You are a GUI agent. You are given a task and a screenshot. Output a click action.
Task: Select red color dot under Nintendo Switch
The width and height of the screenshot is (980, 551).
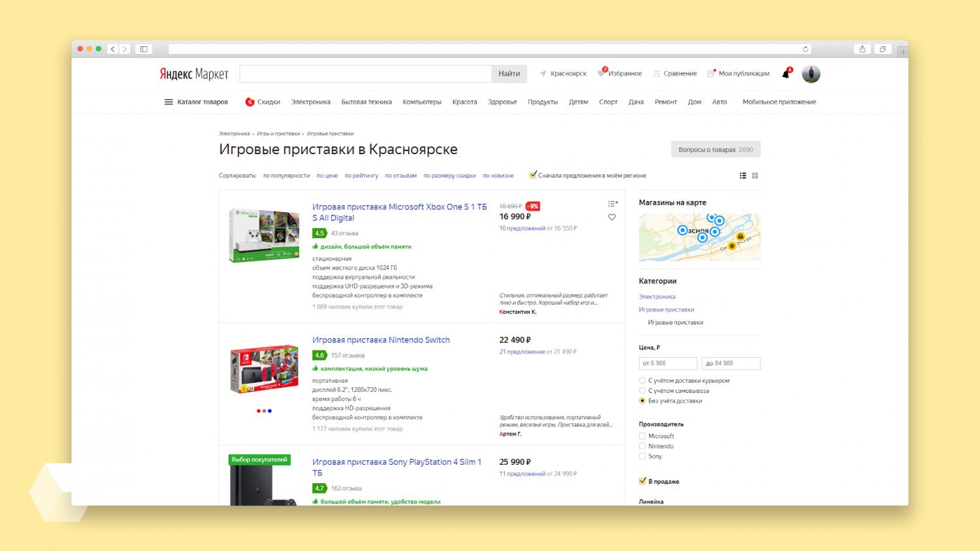[259, 411]
